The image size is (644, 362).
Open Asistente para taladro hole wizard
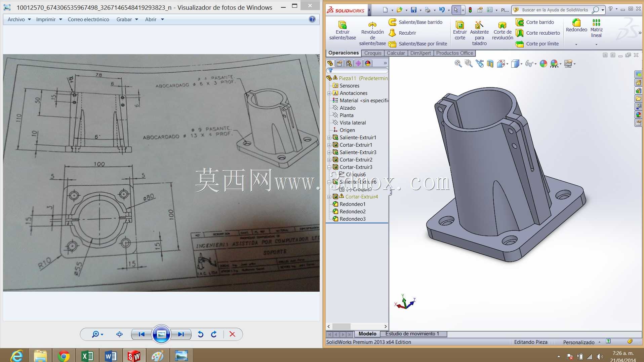[x=479, y=33]
